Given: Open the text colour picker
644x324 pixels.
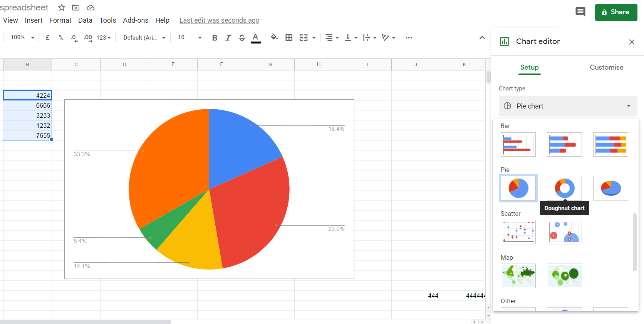Looking at the screenshot, I should pyautogui.click(x=255, y=38).
